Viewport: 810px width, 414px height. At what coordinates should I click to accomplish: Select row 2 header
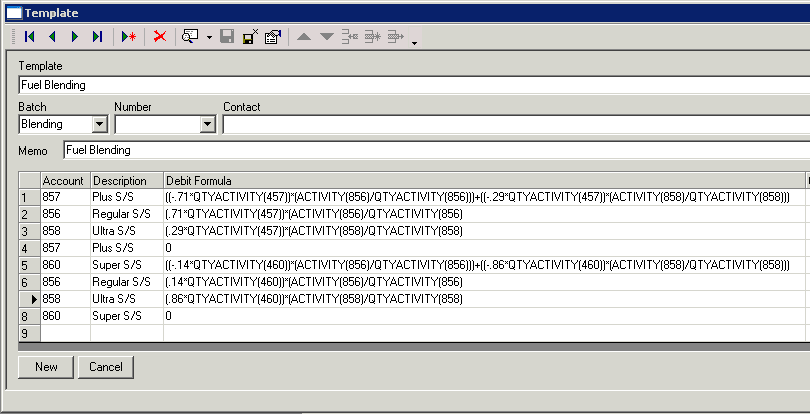tap(29, 214)
